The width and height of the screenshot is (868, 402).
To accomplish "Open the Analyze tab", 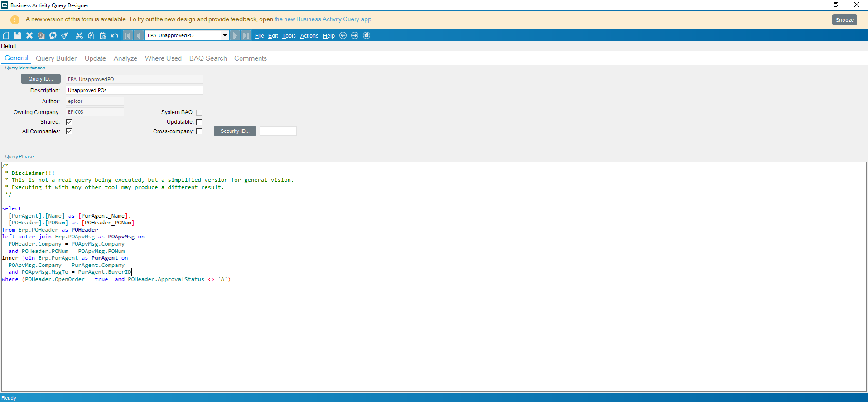I will click(125, 58).
